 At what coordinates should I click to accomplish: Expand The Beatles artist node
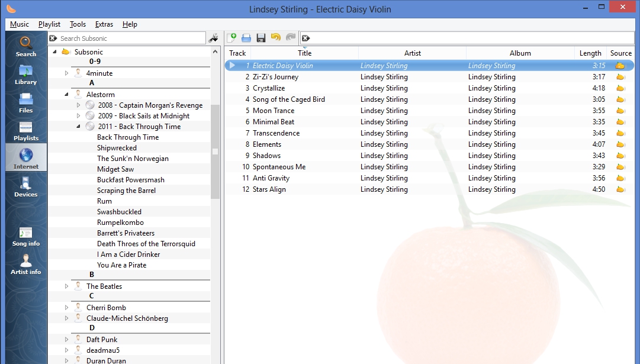(66, 286)
